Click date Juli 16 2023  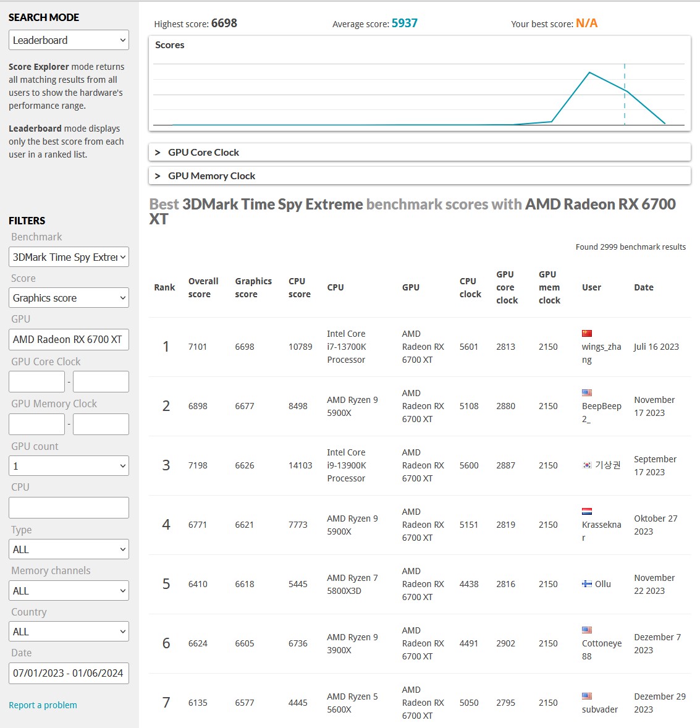coord(656,347)
